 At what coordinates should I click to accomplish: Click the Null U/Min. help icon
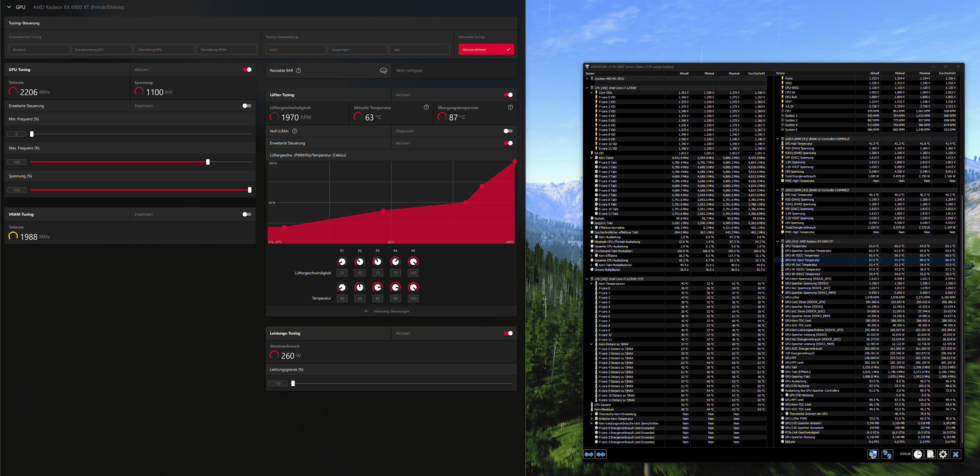(294, 131)
